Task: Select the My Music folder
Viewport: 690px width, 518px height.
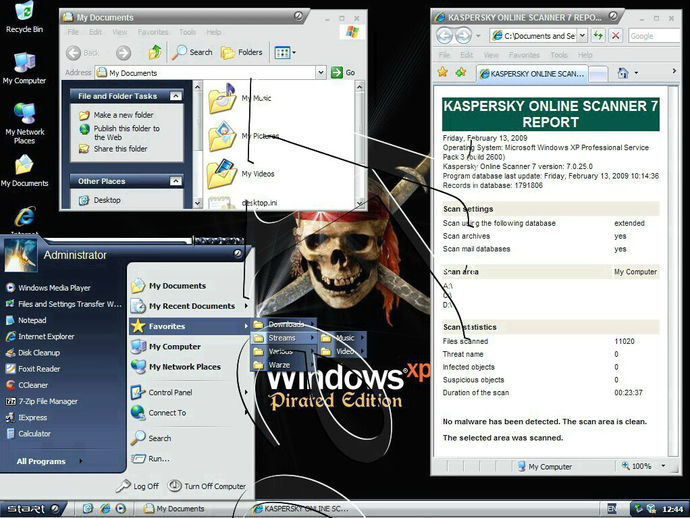Action: 240,98
